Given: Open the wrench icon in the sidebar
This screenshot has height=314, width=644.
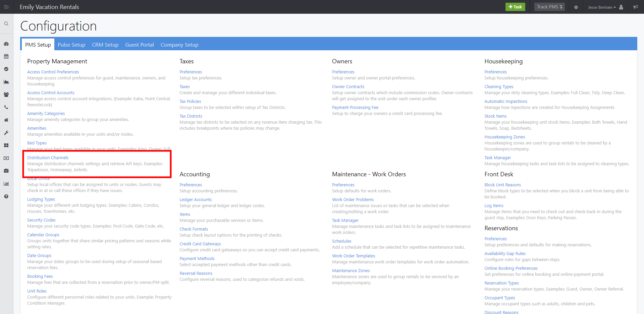Looking at the screenshot, I should pos(6,133).
